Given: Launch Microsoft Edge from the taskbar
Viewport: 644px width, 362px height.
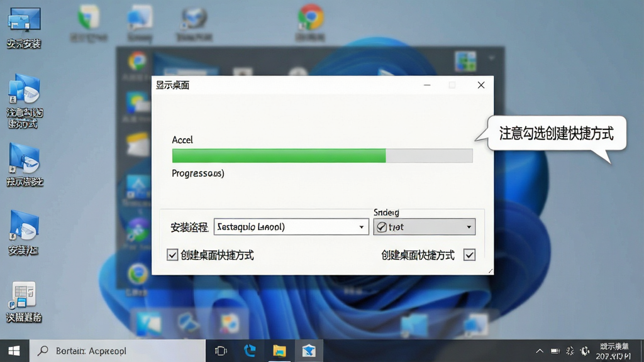Looking at the screenshot, I should 250,351.
